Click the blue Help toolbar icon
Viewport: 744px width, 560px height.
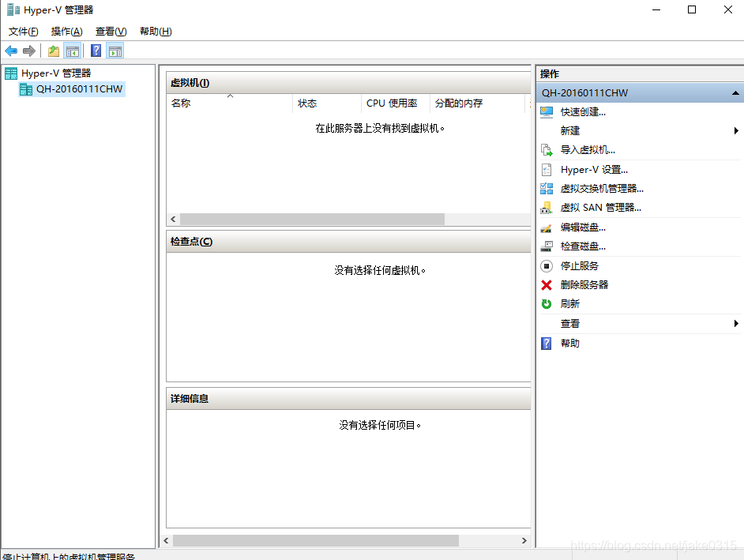tap(96, 51)
